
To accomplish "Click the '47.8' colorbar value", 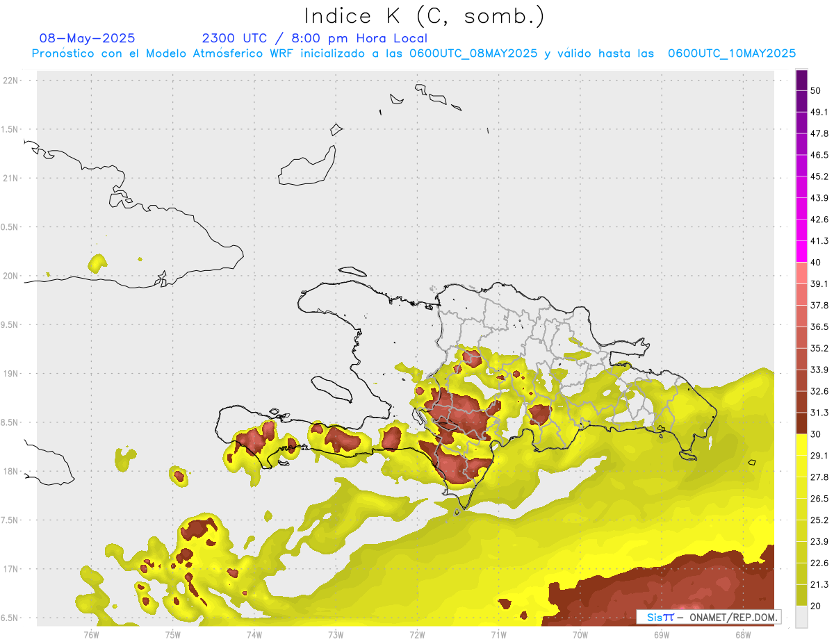I will click(819, 133).
